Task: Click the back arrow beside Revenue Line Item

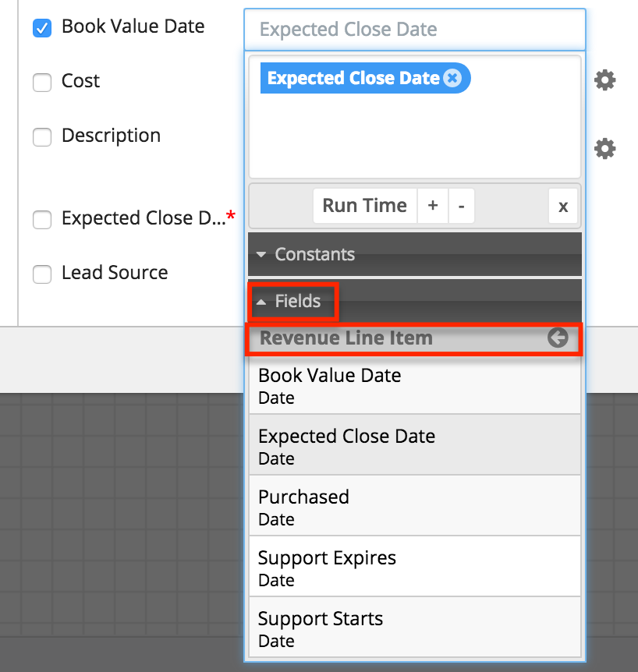Action: (557, 338)
